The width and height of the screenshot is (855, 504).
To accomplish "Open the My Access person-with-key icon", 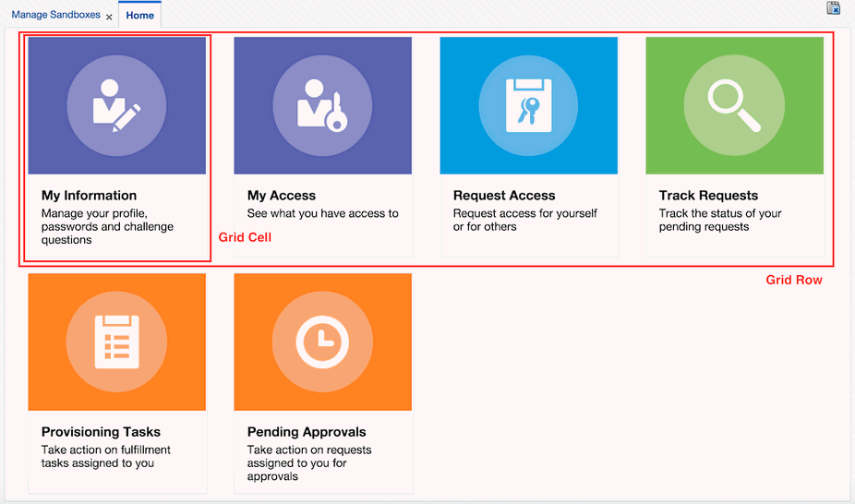I will (323, 106).
